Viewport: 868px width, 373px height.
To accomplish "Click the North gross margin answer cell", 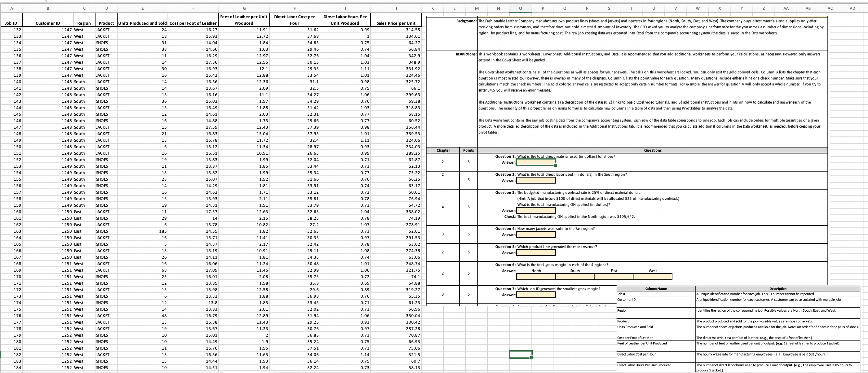I will [536, 277].
